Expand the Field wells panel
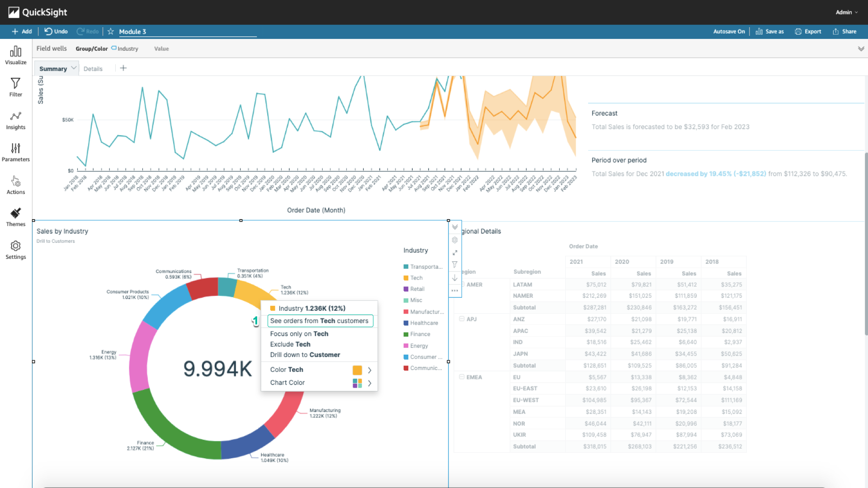This screenshot has width=868, height=488. coord(861,49)
